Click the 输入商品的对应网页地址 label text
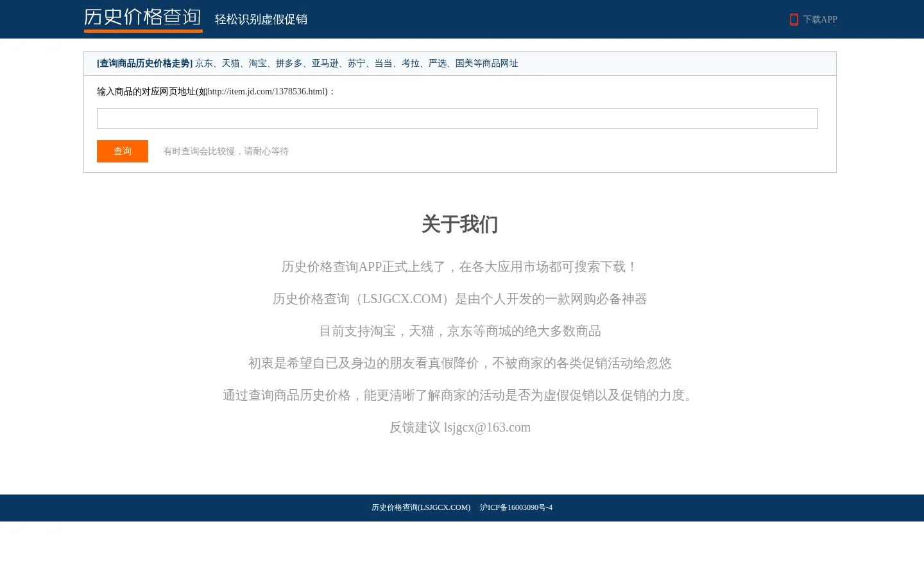 coord(216,91)
